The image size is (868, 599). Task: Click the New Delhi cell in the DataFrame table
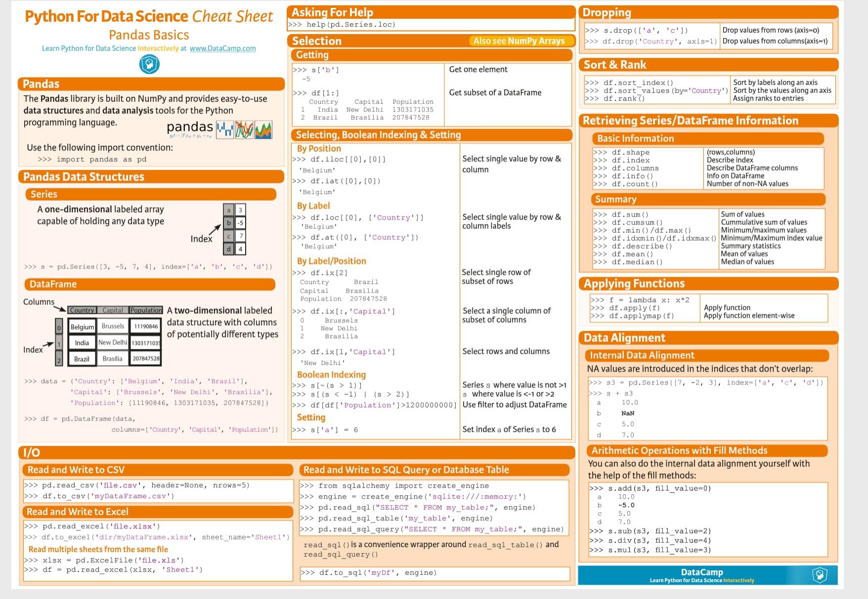(112, 342)
